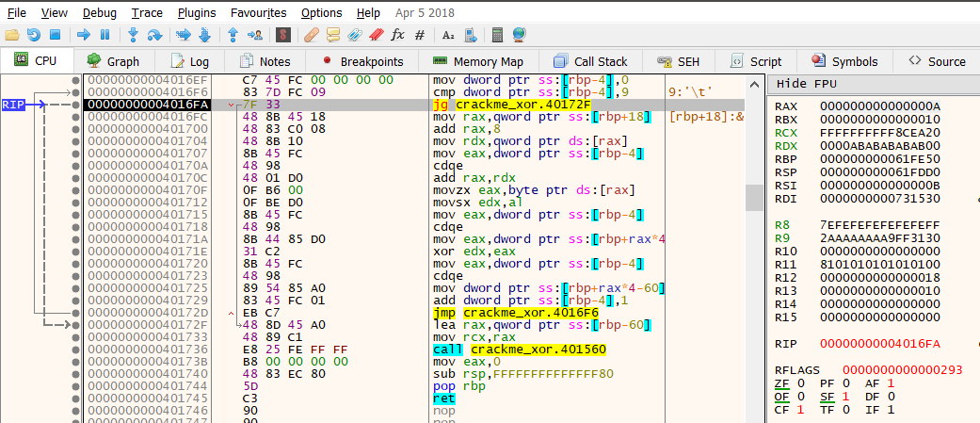980x423 pixels.
Task: Switch to the Memory Map tab
Action: click(478, 61)
